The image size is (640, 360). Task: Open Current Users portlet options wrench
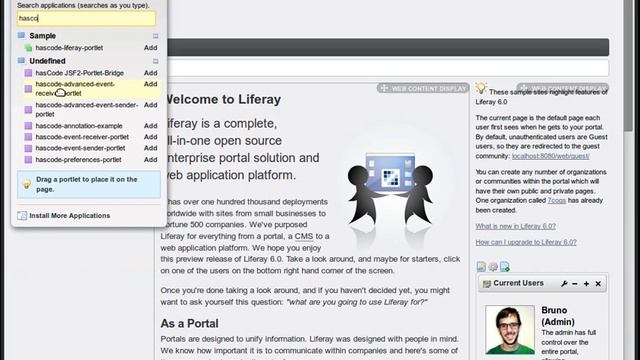click(564, 284)
